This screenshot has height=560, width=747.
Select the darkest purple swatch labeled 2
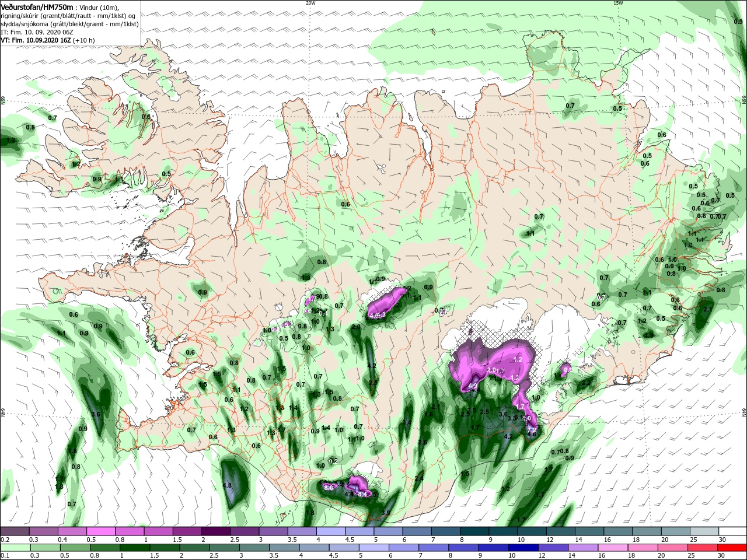[215, 531]
